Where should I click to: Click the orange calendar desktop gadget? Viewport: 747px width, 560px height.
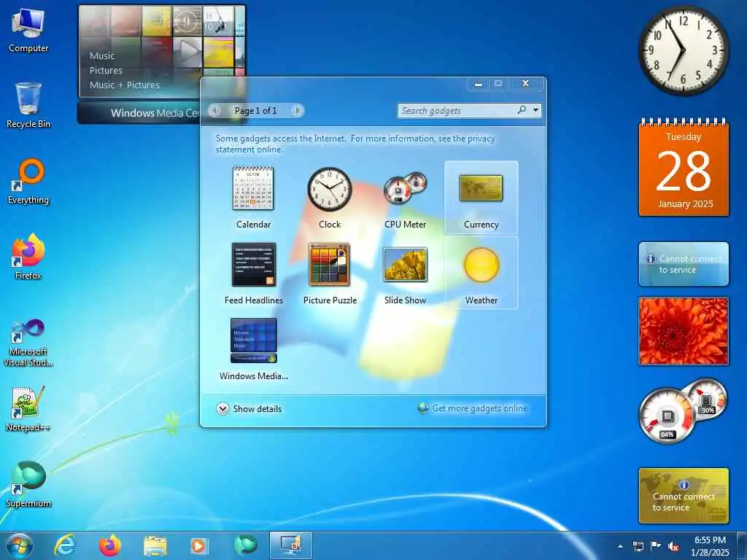pos(684,168)
